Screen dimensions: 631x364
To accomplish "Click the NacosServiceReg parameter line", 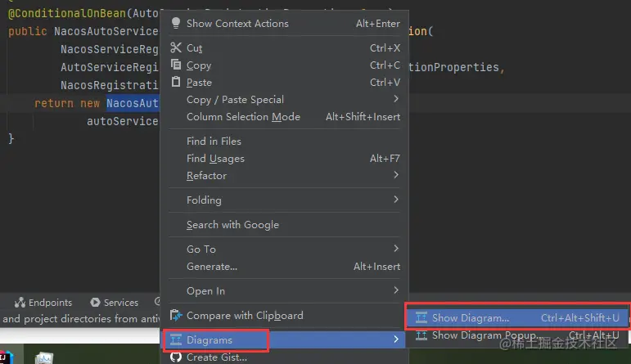I will click(110, 49).
